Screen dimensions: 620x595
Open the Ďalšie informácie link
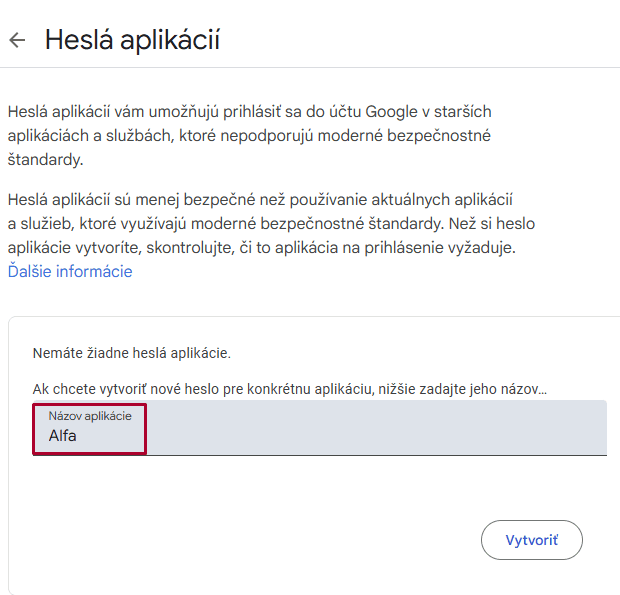pyautogui.click(x=70, y=271)
